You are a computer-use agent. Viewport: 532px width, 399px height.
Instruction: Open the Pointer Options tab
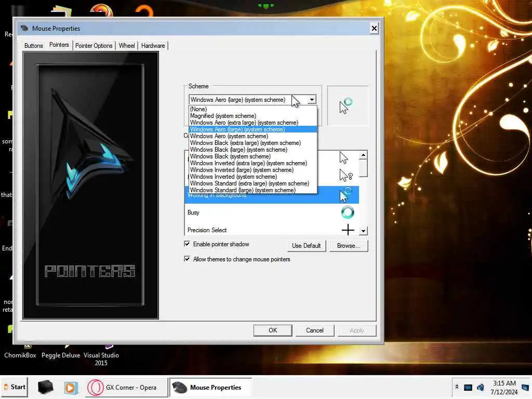(x=94, y=46)
